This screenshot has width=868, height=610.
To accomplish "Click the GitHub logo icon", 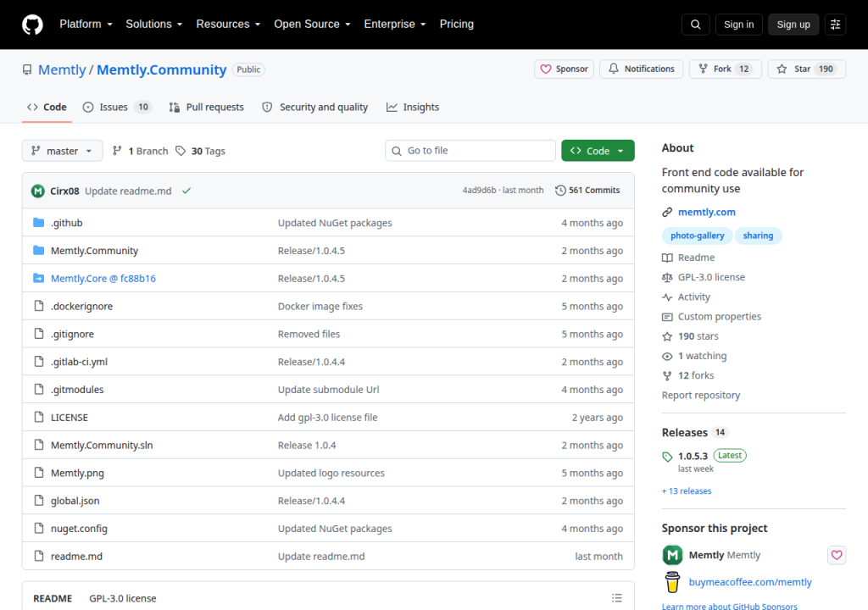I will click(32, 25).
